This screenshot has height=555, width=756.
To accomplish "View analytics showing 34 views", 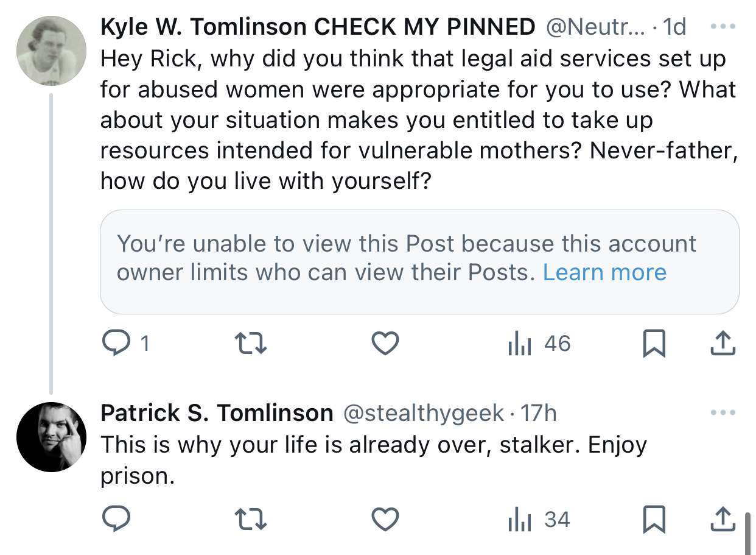I will click(539, 520).
